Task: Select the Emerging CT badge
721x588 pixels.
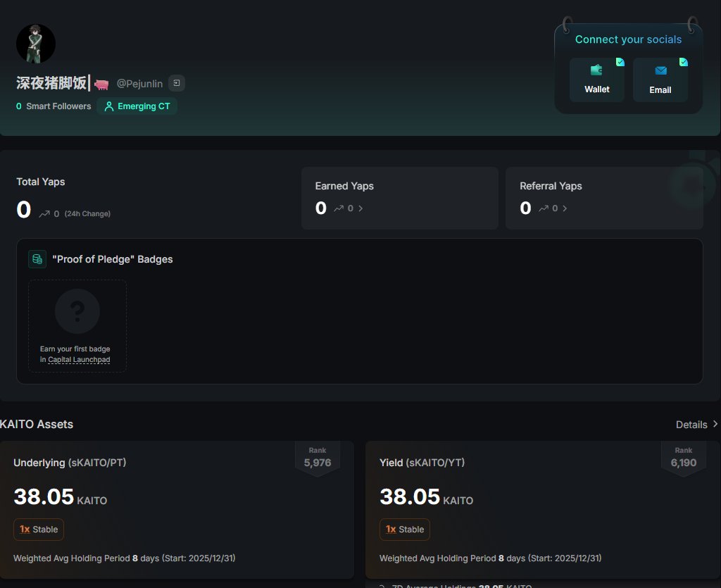Action: (137, 106)
